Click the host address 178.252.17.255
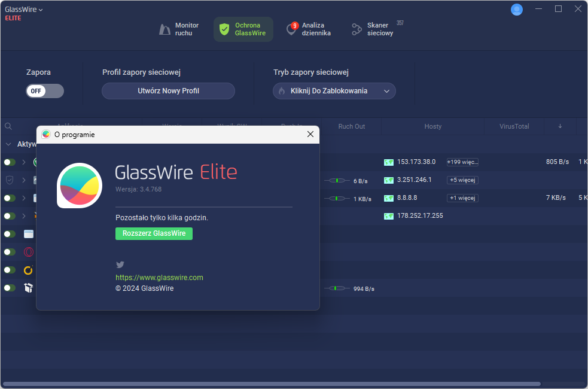 coord(420,215)
